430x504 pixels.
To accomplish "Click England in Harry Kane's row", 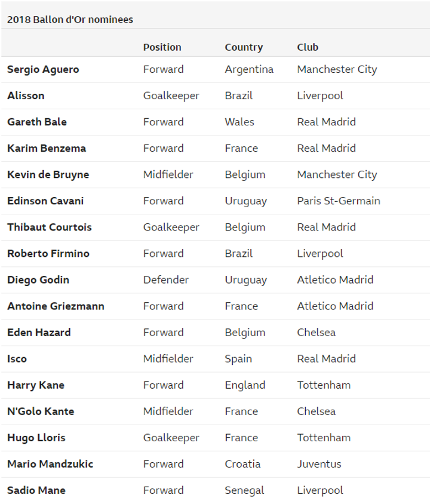I will tap(245, 385).
